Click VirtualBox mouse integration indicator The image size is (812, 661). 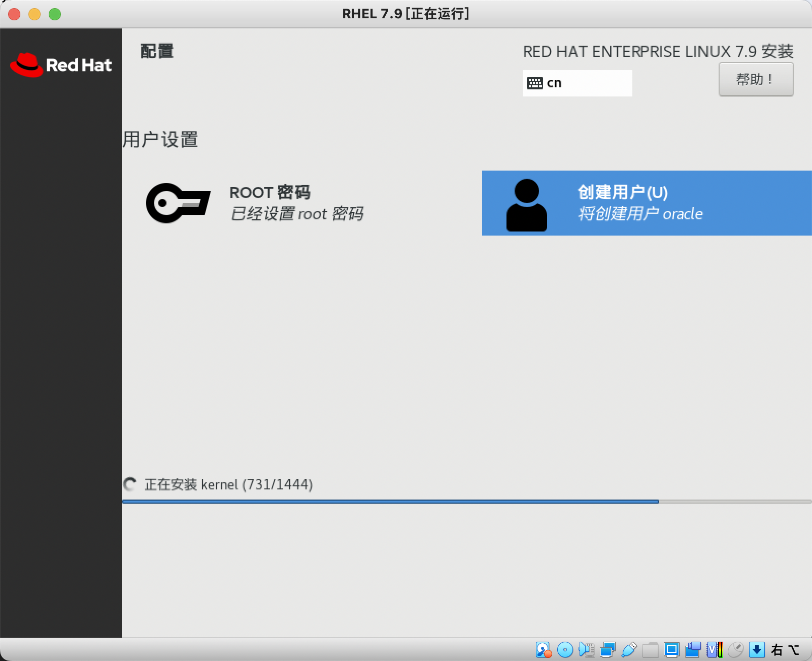pyautogui.click(x=735, y=649)
